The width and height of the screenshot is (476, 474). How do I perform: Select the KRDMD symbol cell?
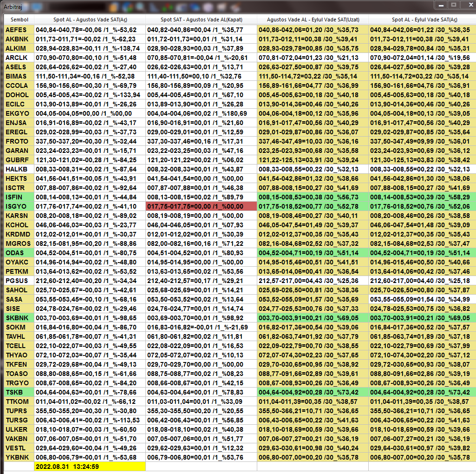(19, 234)
